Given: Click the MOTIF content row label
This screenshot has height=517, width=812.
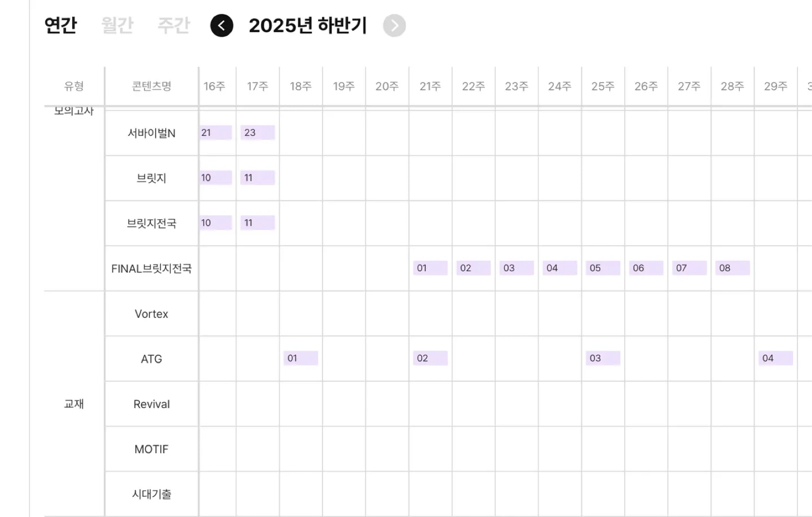Looking at the screenshot, I should point(151,449).
